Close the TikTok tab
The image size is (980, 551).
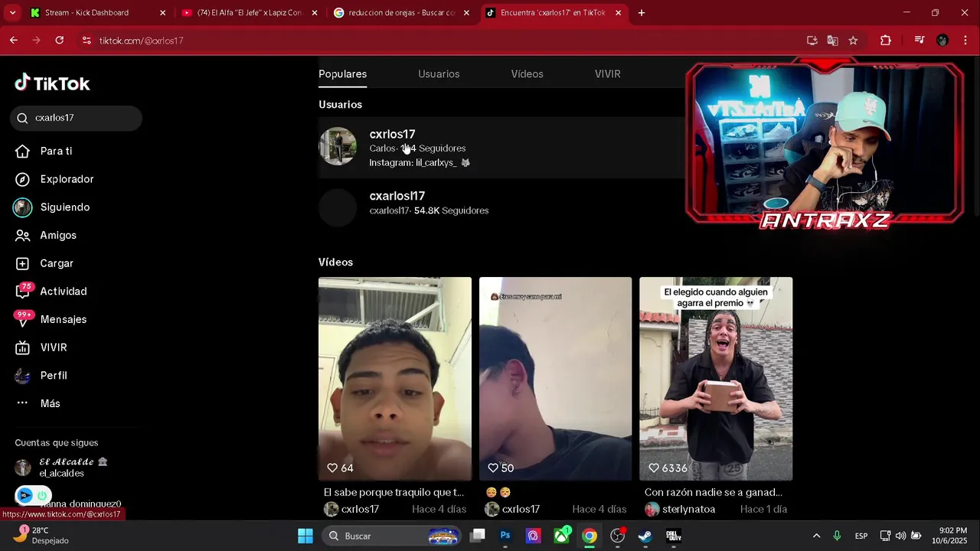tap(618, 13)
